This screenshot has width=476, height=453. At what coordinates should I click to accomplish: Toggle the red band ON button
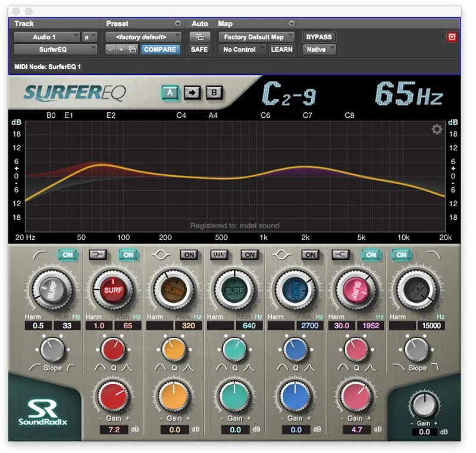tap(128, 254)
